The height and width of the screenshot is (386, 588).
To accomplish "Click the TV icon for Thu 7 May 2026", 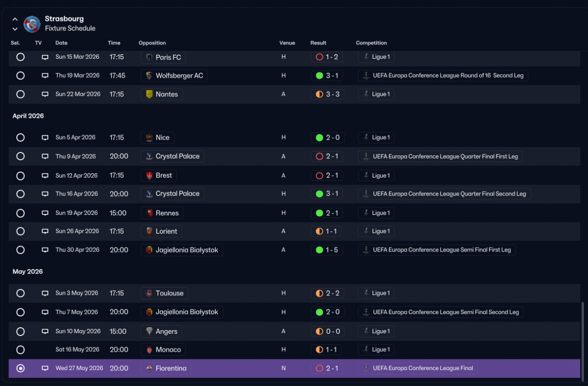I will point(45,312).
